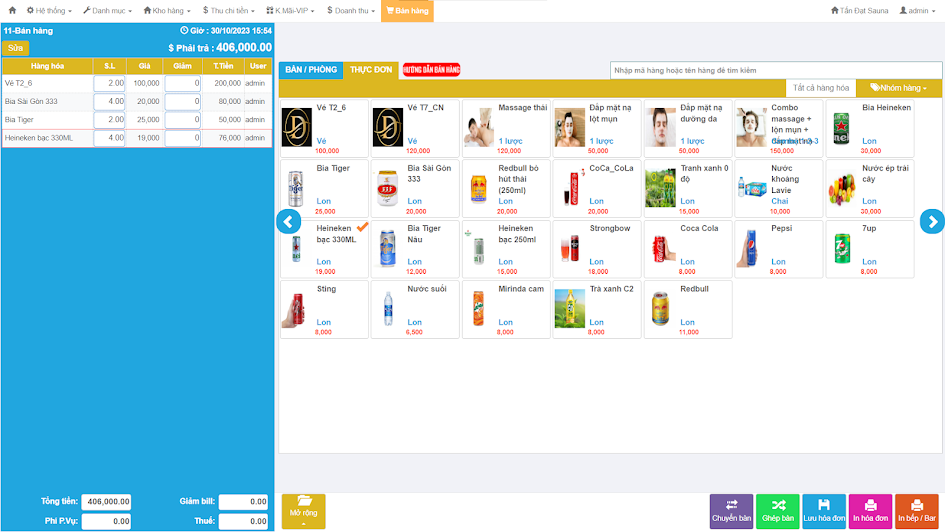Screen dimensions: 945x532
Task: Add Bia Tiger Nâu can
Action: pyautogui.click(x=415, y=249)
